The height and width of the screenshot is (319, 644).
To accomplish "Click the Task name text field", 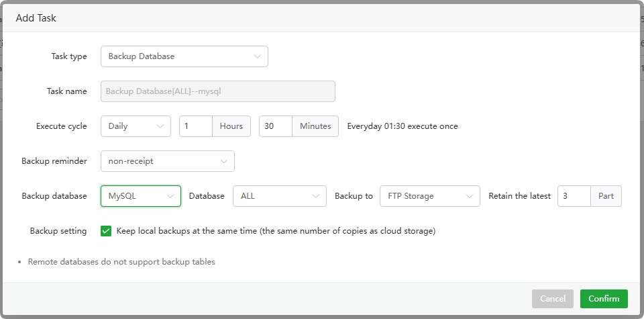I will coord(217,91).
